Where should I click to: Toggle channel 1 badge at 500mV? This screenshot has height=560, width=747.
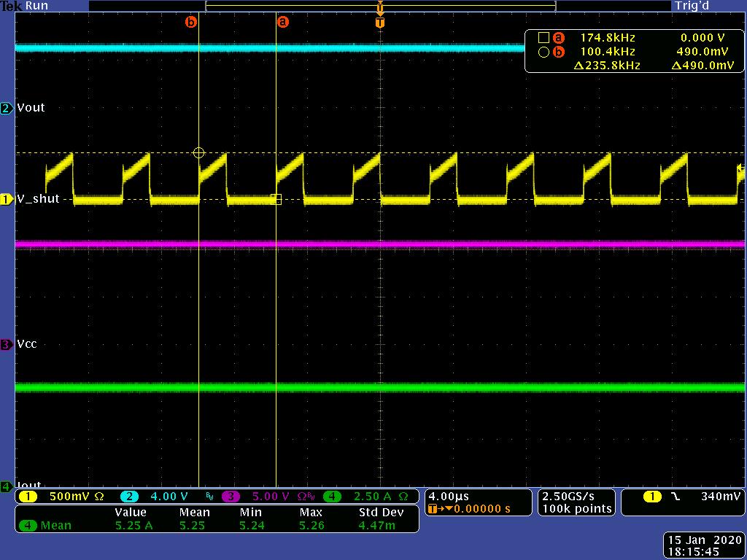28,497
